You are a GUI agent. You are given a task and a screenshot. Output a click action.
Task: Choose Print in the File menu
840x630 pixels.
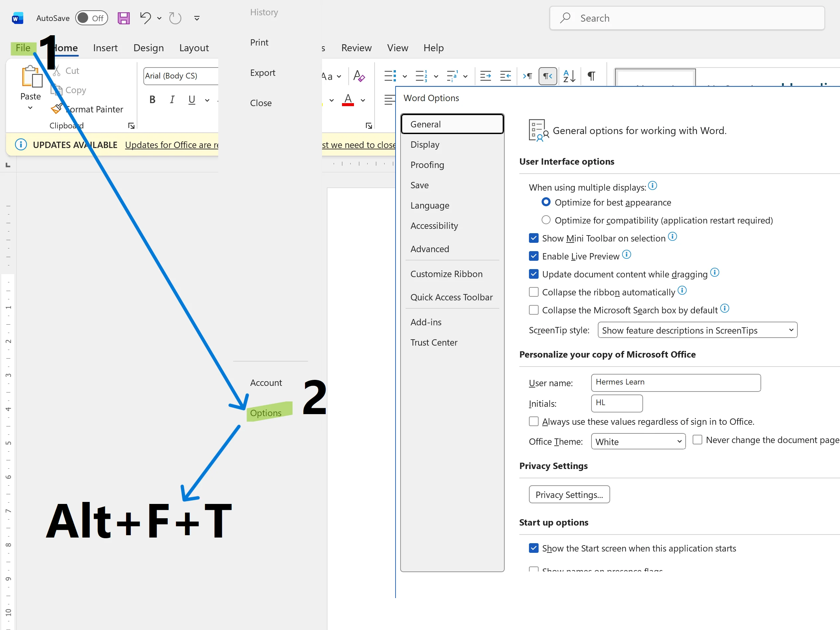click(x=259, y=43)
